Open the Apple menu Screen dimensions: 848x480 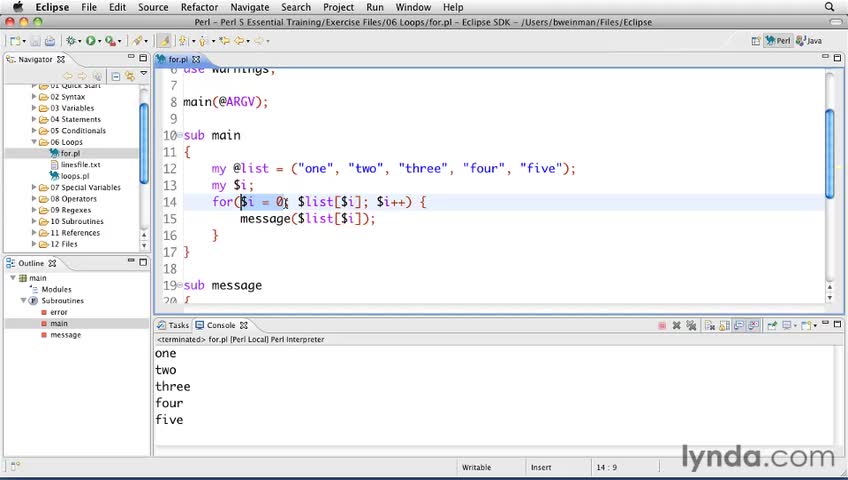click(18, 7)
